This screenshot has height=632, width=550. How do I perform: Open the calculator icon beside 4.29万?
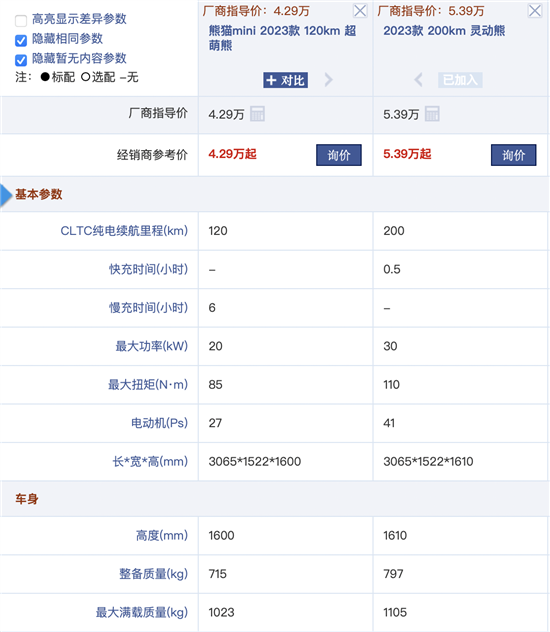click(x=257, y=114)
